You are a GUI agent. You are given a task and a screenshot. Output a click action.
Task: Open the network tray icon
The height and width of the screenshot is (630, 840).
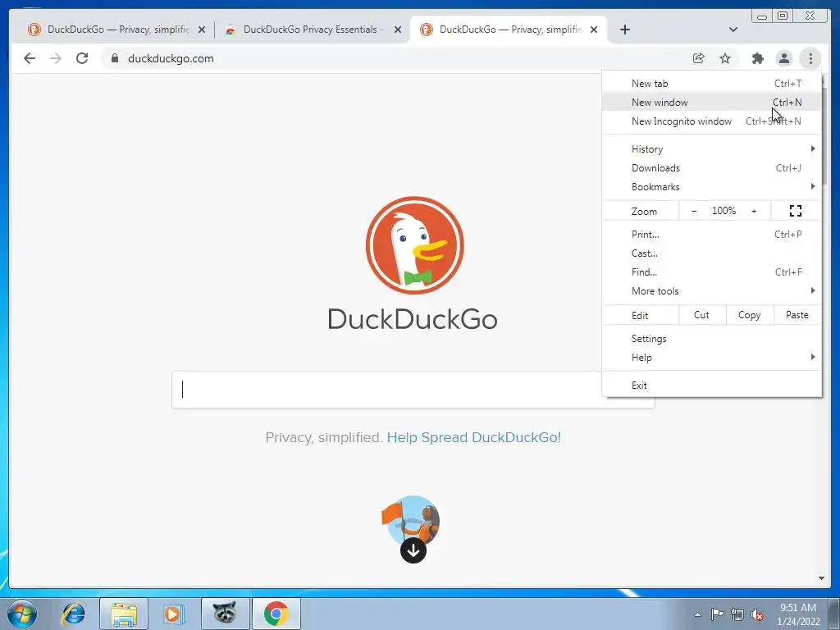(x=737, y=614)
